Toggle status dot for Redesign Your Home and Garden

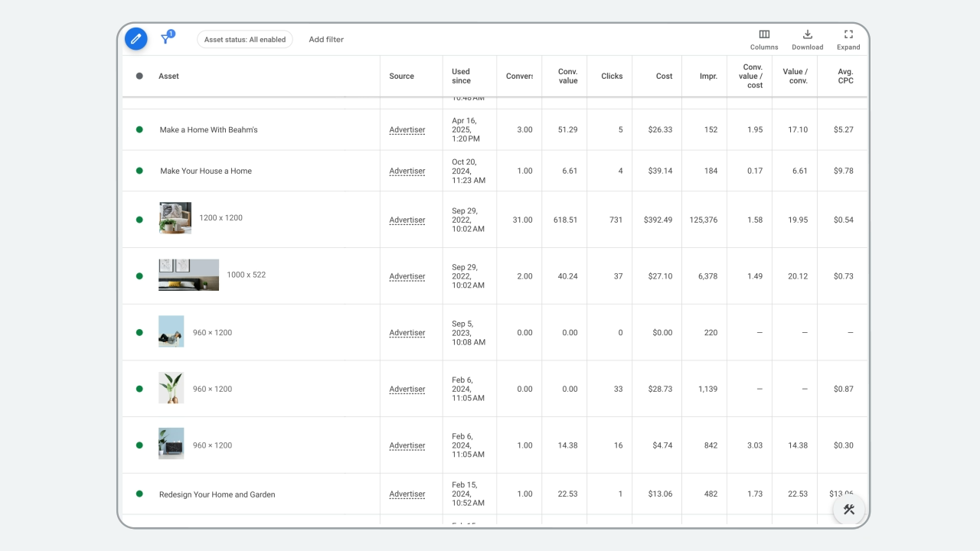(x=139, y=494)
